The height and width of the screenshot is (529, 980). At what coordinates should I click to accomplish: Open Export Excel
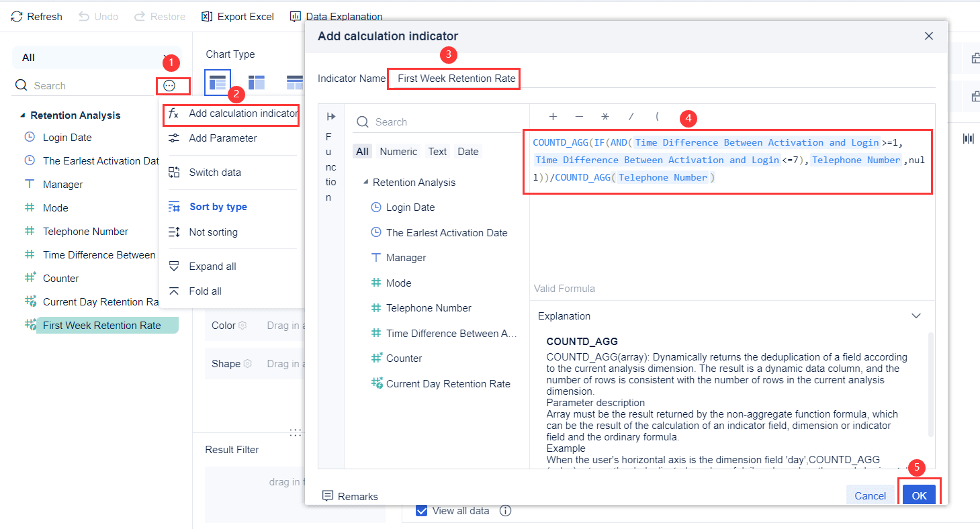(x=237, y=16)
